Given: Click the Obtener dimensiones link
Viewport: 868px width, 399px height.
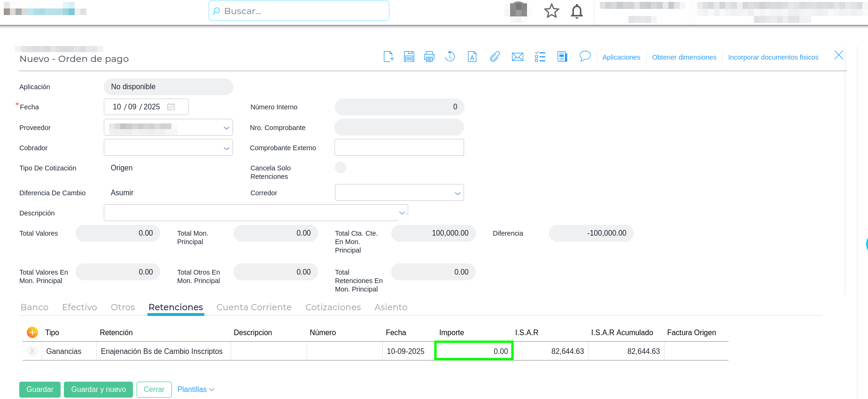Looking at the screenshot, I should pyautogui.click(x=684, y=57).
